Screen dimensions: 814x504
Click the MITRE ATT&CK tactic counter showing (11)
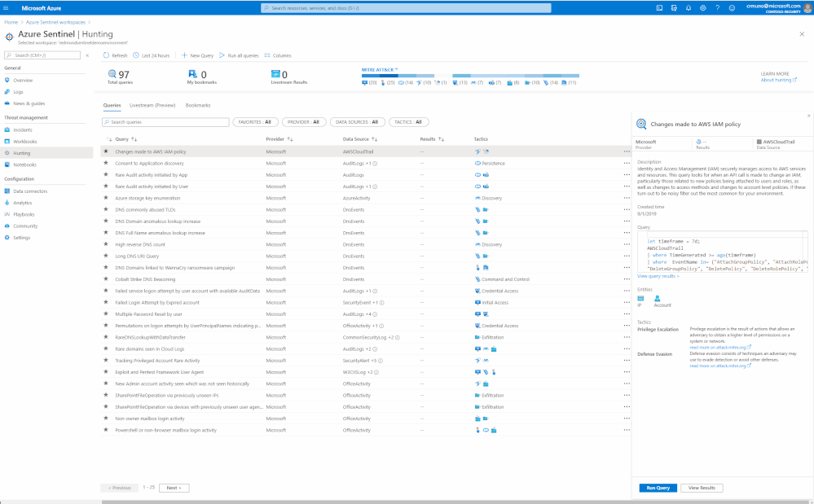[569, 82]
